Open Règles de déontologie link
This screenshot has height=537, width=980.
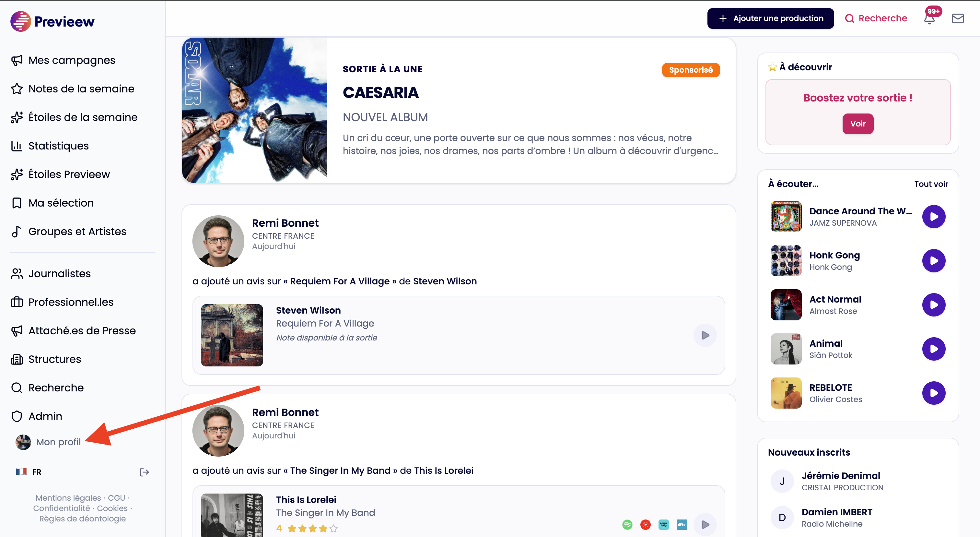click(83, 519)
